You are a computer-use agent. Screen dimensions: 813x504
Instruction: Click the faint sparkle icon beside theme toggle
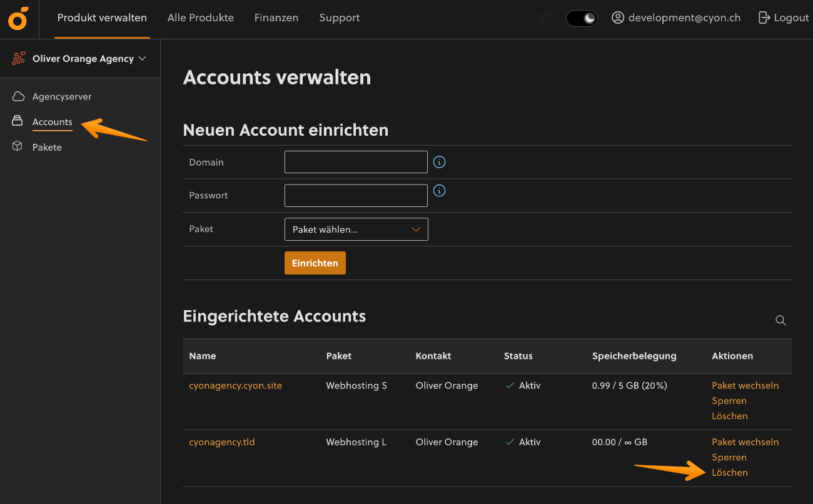[545, 18]
